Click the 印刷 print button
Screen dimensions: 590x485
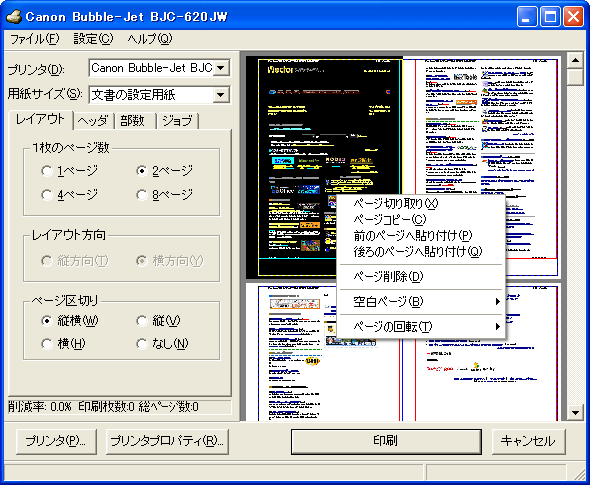386,441
